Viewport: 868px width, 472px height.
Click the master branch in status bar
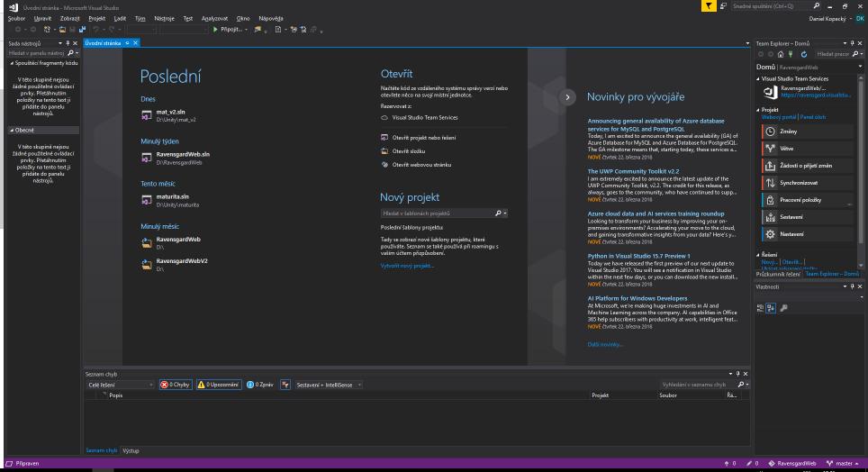click(843, 464)
